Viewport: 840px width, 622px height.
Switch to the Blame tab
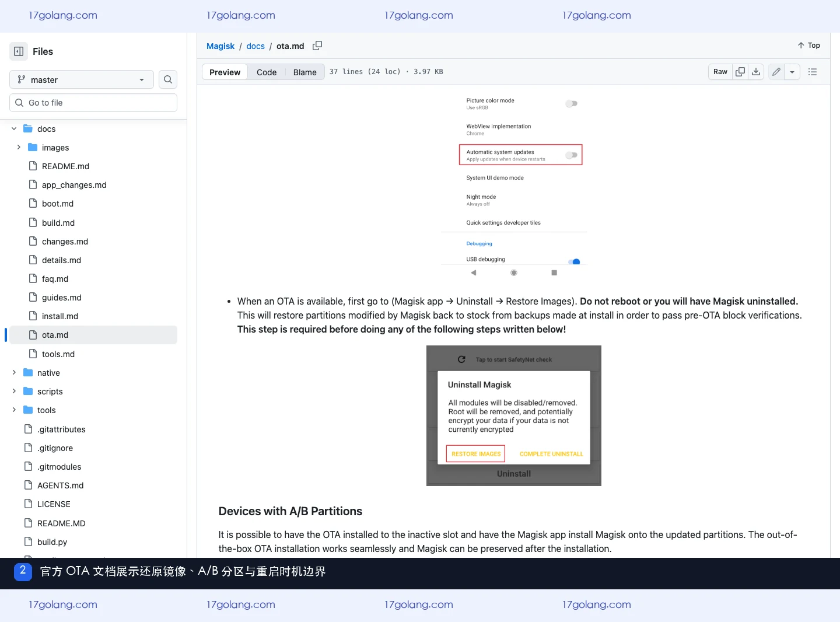305,72
